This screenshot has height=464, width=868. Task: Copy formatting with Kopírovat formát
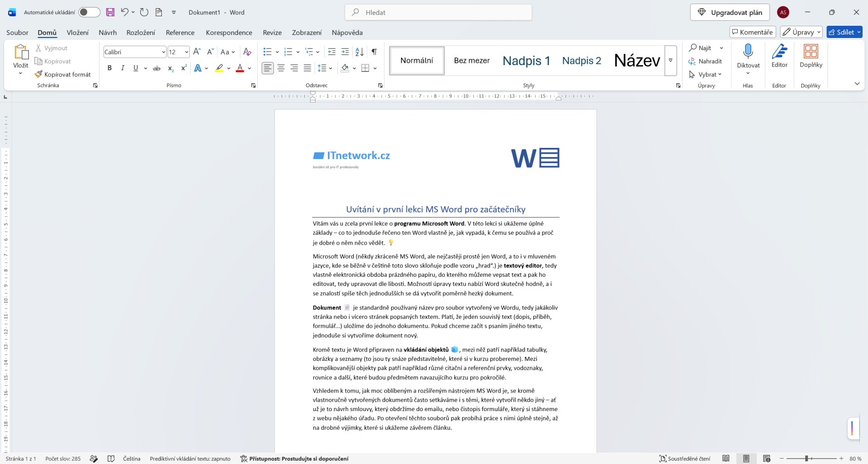[63, 74]
